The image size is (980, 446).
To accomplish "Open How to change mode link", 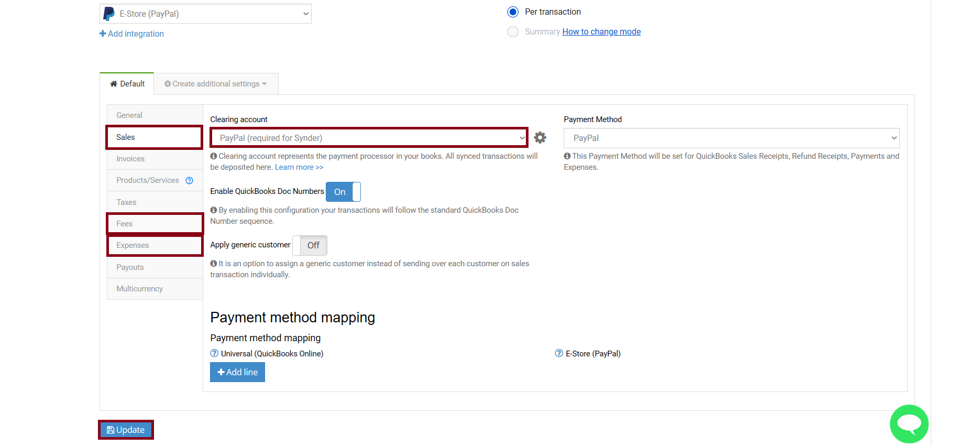I will click(601, 32).
